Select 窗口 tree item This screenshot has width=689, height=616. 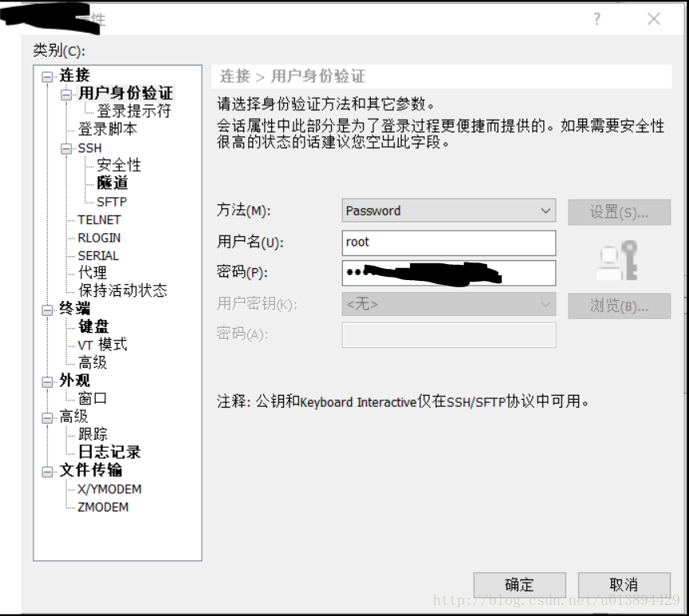tap(93, 399)
